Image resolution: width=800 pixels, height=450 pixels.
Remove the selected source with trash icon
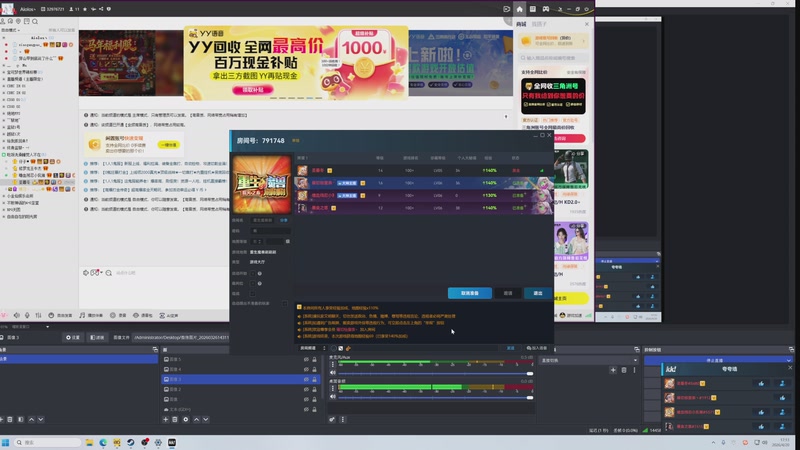tap(175, 419)
